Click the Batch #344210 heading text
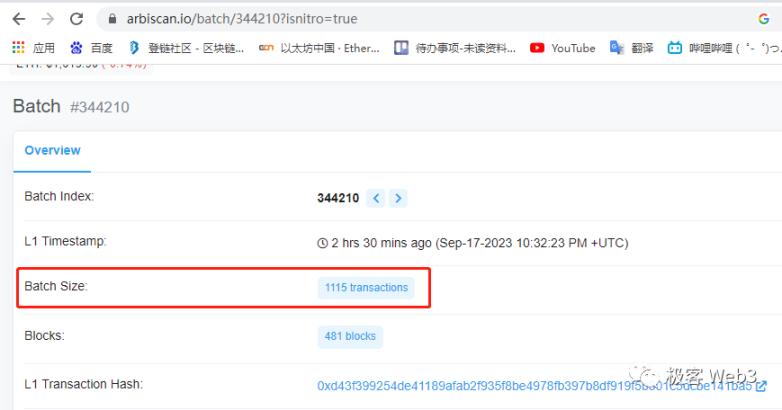 click(x=71, y=106)
